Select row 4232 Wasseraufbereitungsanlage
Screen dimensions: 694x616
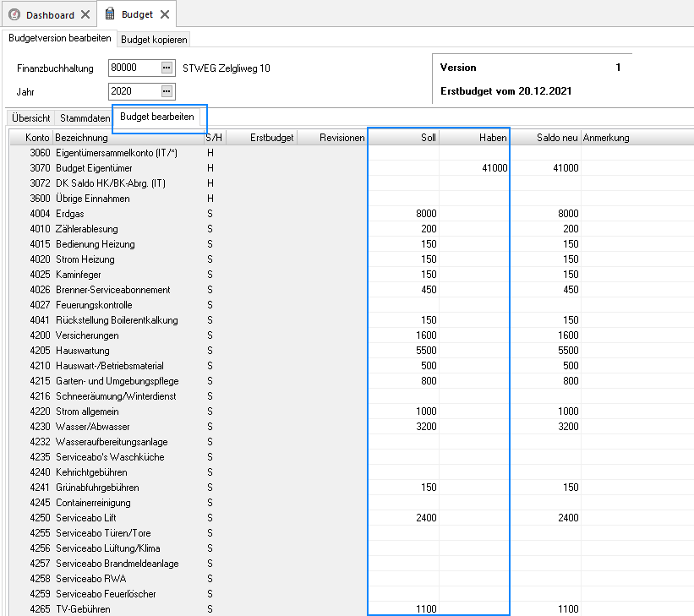coord(352,442)
